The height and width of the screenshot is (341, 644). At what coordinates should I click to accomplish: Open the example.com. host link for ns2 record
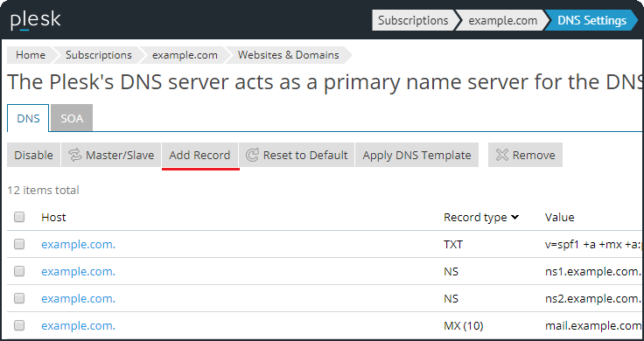[x=78, y=298]
